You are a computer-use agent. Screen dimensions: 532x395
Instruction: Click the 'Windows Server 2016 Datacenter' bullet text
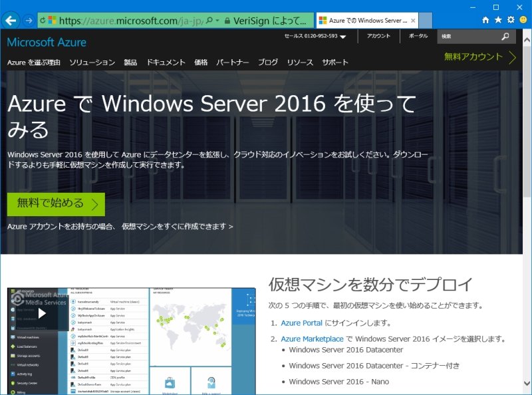point(346,350)
